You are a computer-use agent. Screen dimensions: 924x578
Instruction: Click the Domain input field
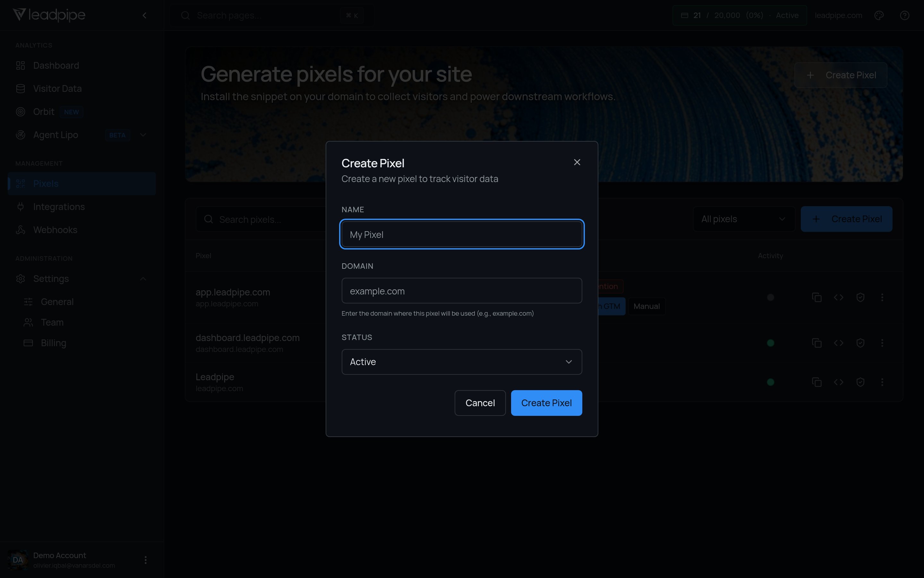point(462,291)
